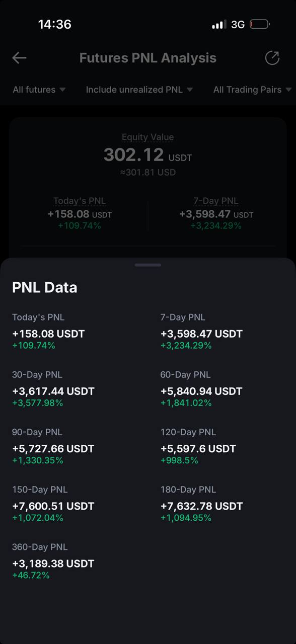Tap the cellular signal bars icon
This screenshot has width=296, height=644.
click(x=219, y=24)
